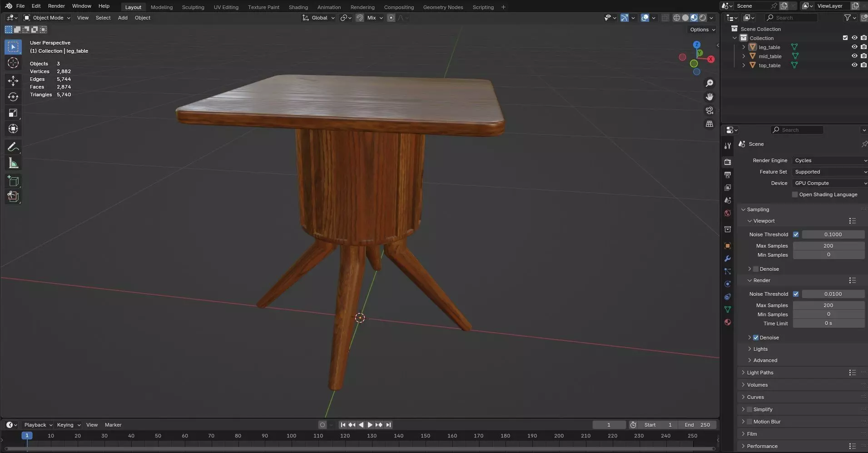Click the outliner Search field
Viewport: 868px width, 453px height.
pyautogui.click(x=791, y=18)
